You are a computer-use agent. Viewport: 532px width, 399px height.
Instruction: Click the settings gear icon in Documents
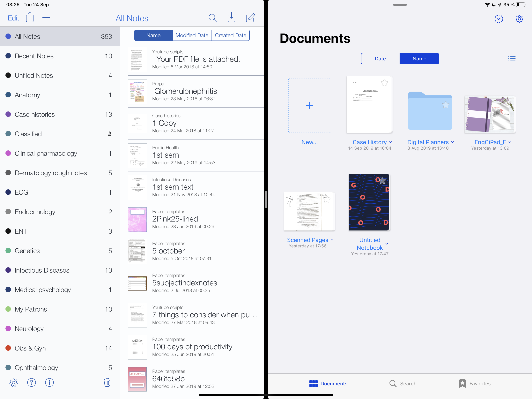pyautogui.click(x=519, y=18)
